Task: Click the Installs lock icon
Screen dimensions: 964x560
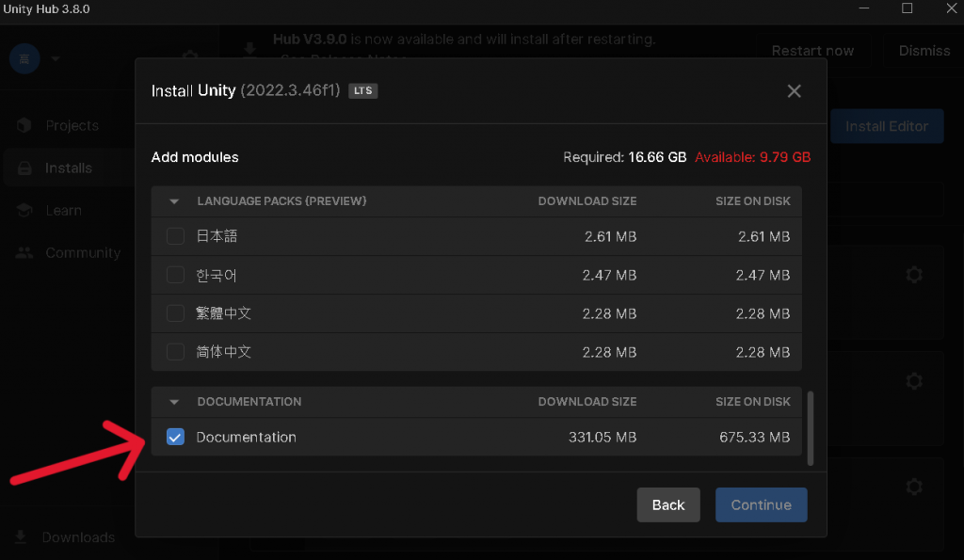Action: (24, 168)
